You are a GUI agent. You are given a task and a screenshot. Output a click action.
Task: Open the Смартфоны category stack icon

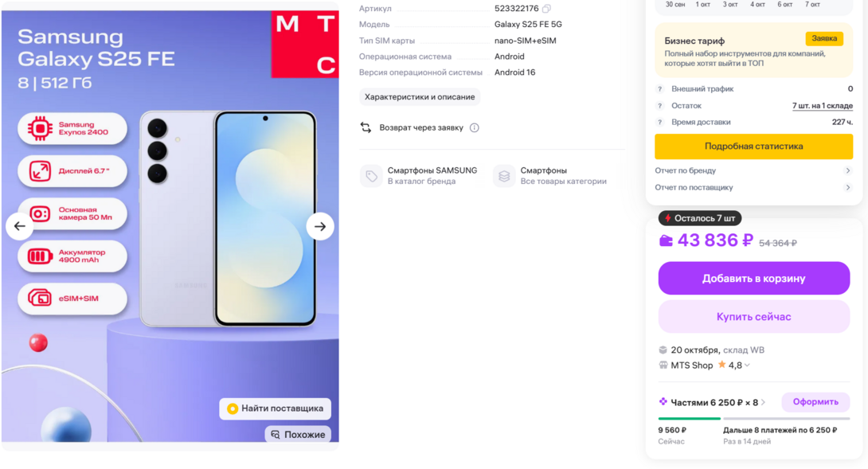pyautogui.click(x=504, y=176)
